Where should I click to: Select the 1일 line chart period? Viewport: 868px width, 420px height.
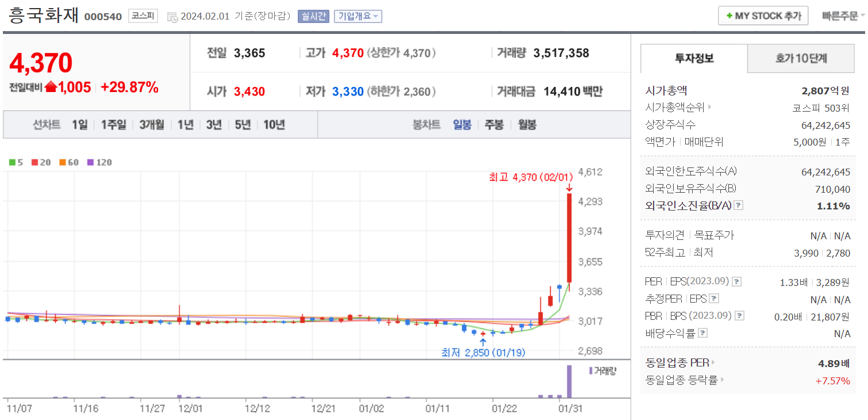click(x=80, y=125)
